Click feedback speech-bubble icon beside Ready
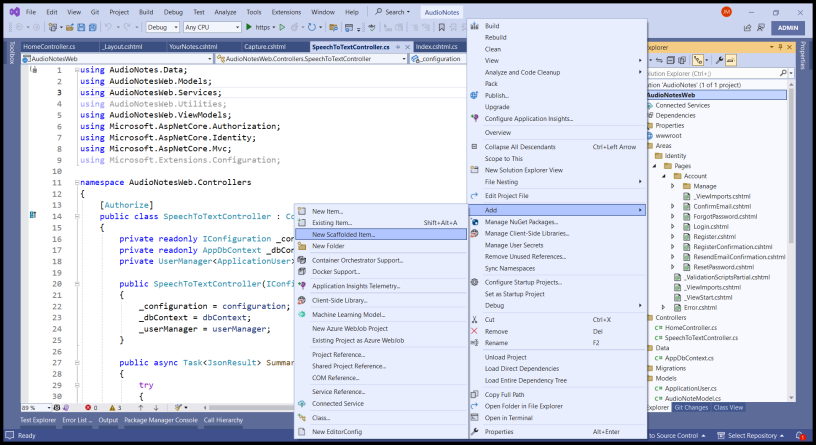 (9, 435)
